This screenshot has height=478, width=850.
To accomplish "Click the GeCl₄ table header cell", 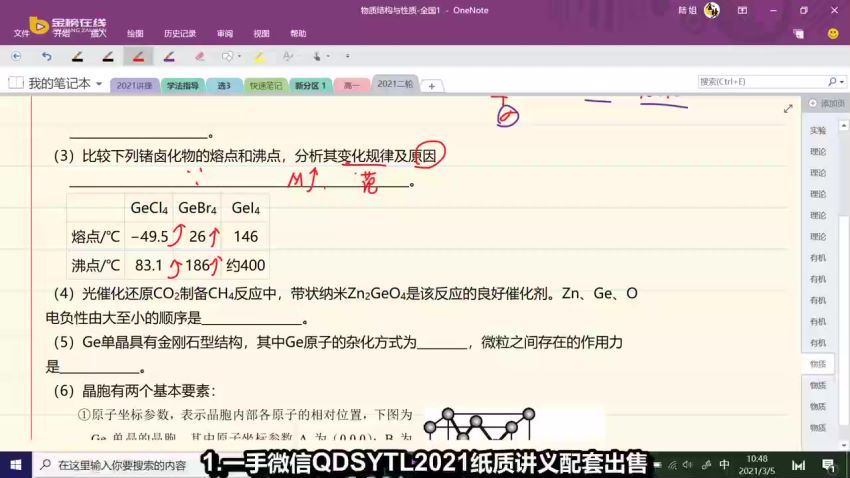I will [x=149, y=208].
